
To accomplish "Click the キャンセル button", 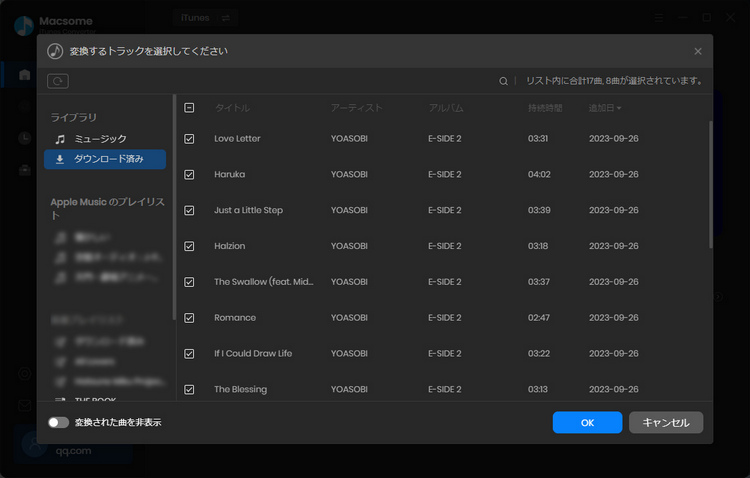I will coord(666,422).
